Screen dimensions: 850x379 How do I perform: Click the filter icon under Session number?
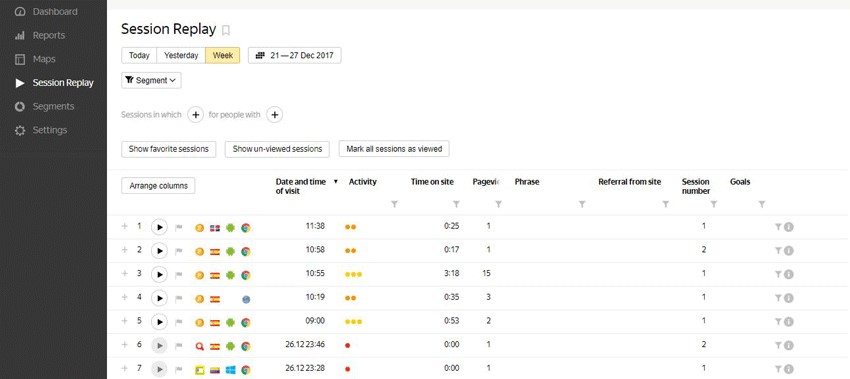click(x=714, y=204)
